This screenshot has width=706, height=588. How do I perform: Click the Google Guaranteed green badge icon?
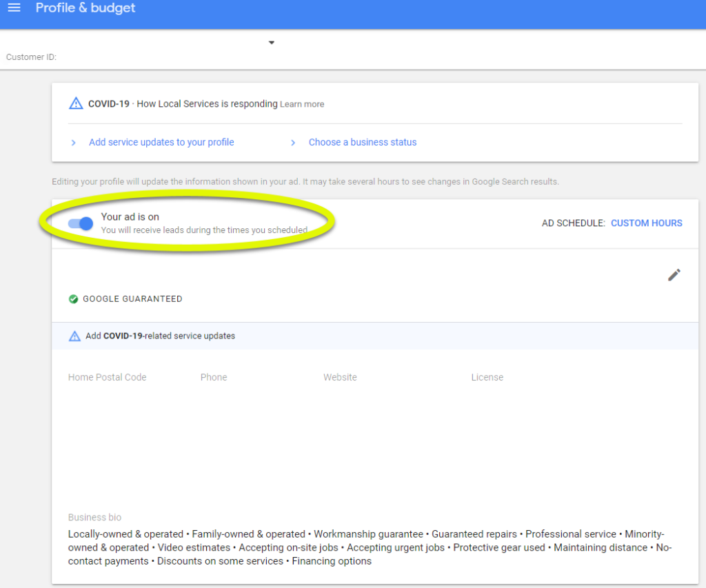pyautogui.click(x=73, y=298)
